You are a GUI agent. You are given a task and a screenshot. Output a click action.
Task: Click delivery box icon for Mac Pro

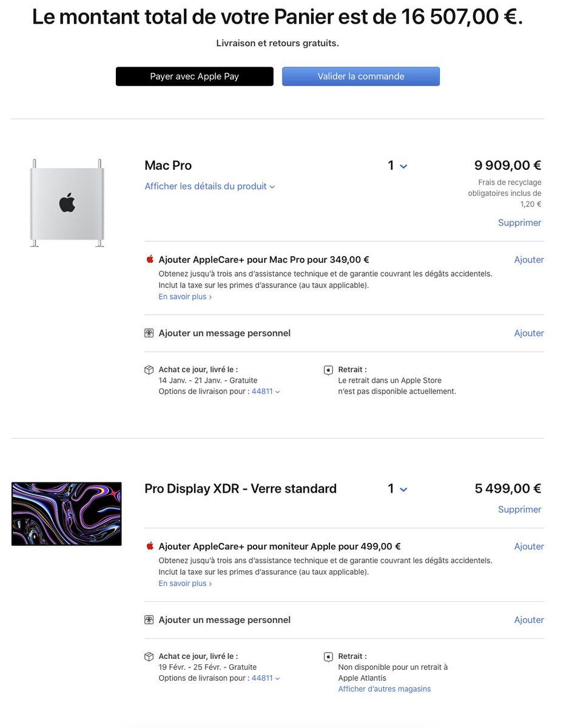click(x=149, y=369)
